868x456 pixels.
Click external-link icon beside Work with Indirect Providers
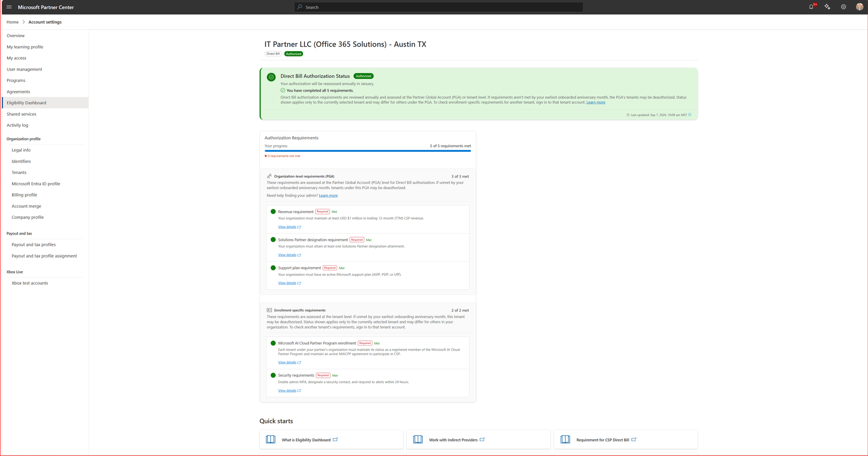[x=482, y=439]
